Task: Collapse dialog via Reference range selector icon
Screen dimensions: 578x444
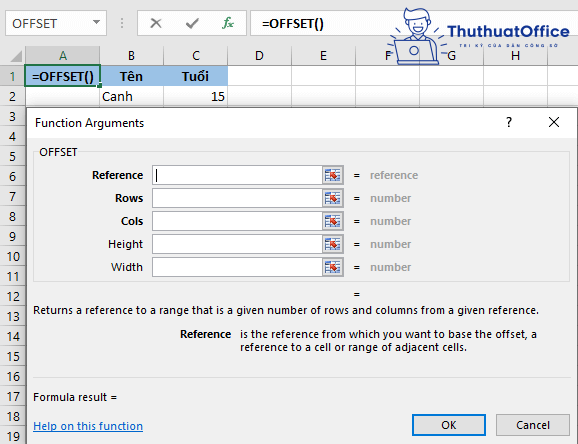Action: click(333, 175)
